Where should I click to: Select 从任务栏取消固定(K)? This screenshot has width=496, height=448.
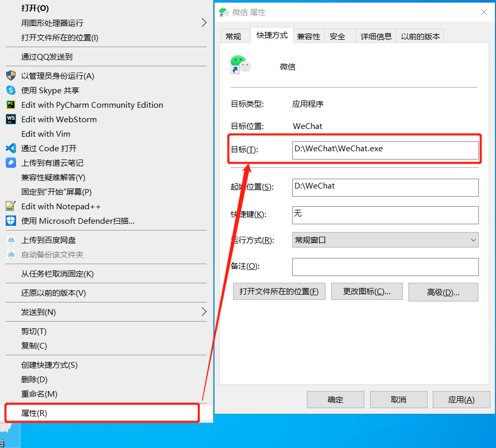click(x=57, y=274)
